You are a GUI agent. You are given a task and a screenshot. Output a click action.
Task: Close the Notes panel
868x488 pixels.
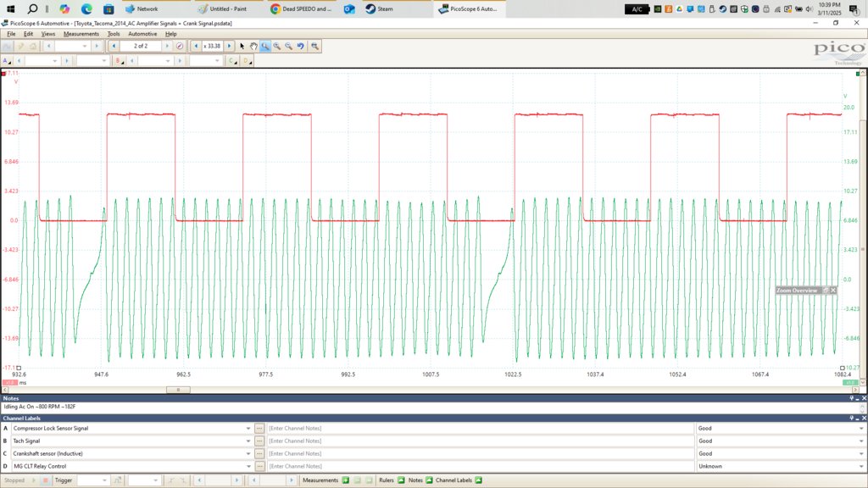tap(864, 398)
